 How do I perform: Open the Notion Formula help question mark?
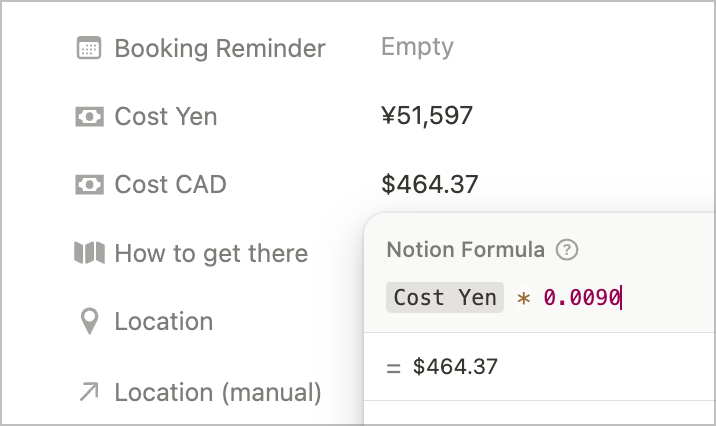point(567,250)
